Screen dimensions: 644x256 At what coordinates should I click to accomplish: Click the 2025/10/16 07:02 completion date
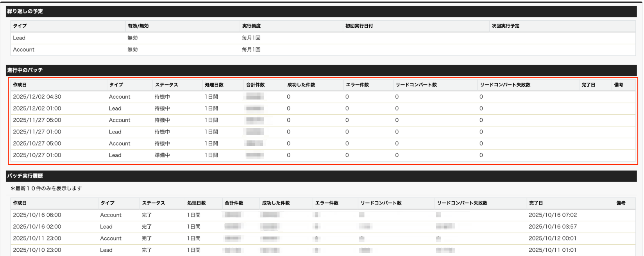(553, 215)
